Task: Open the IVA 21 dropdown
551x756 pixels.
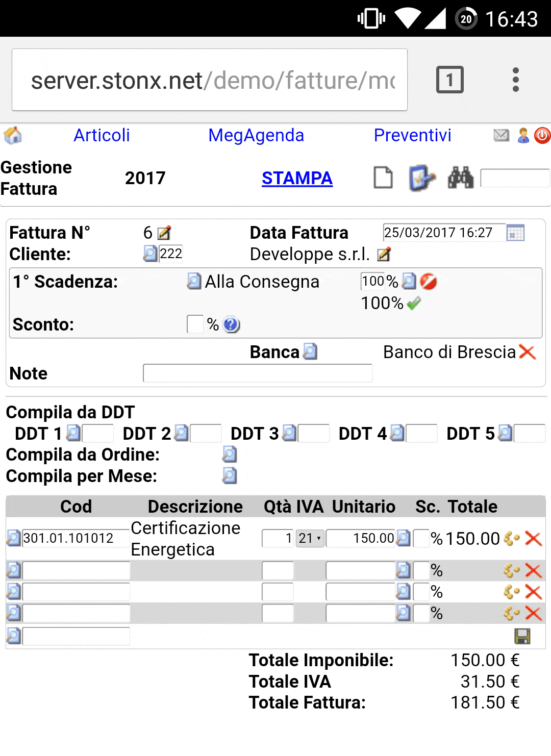Action: tap(310, 538)
